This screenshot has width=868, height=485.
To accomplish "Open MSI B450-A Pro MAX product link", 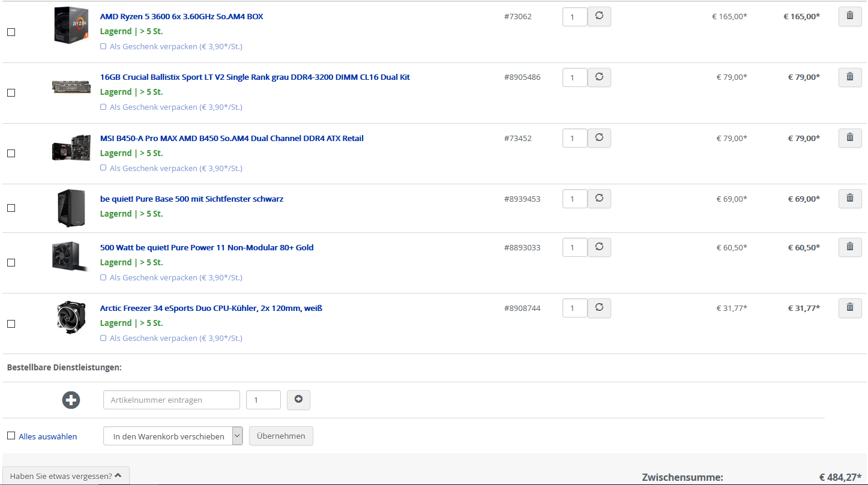I will click(x=232, y=138).
